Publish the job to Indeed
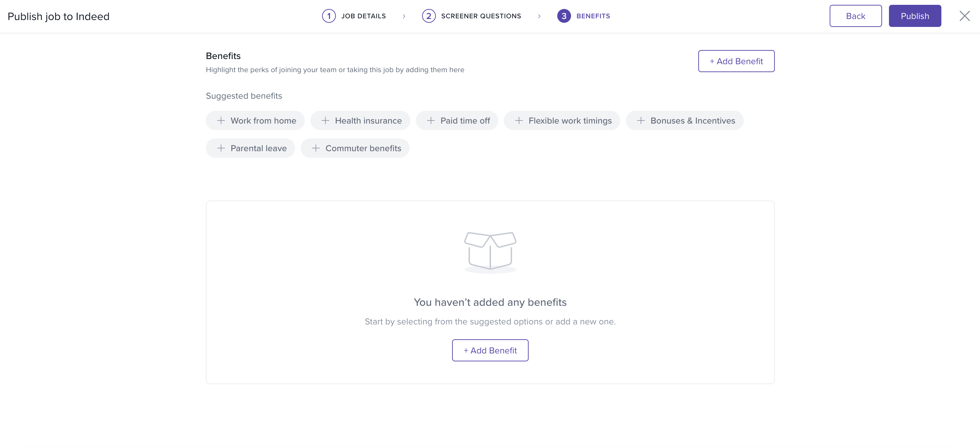This screenshot has height=448, width=980. click(x=914, y=16)
